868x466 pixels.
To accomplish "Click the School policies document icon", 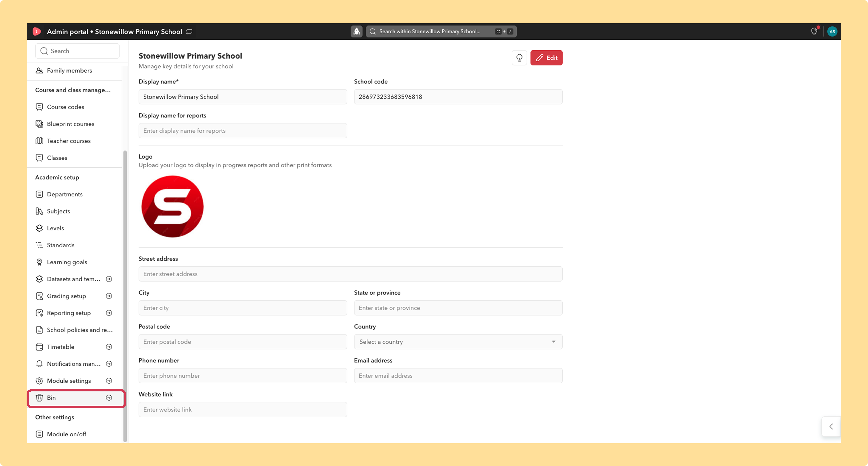I will tap(39, 330).
